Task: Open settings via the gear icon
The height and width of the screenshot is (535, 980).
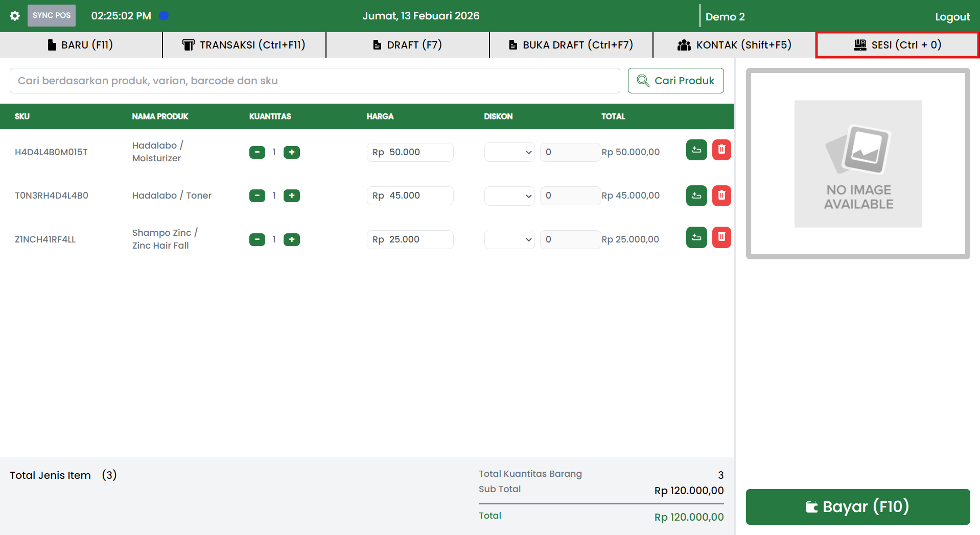Action: [15, 16]
